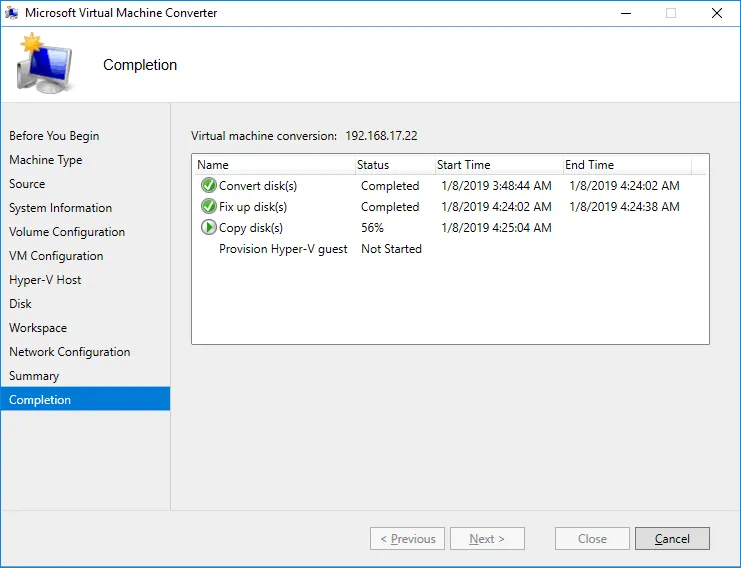Click the End Time column header

589,165
